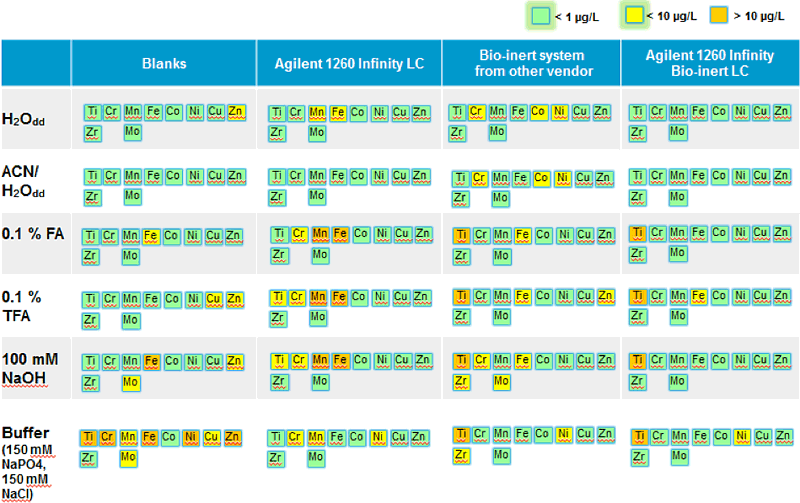Click Zr tile in other vendor 100 mM NaOH row
The width and height of the screenshot is (800, 503).
point(461,382)
